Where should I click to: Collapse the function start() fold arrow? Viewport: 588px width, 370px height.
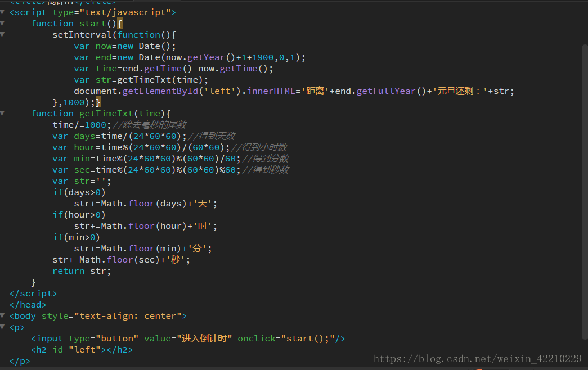(x=2, y=23)
